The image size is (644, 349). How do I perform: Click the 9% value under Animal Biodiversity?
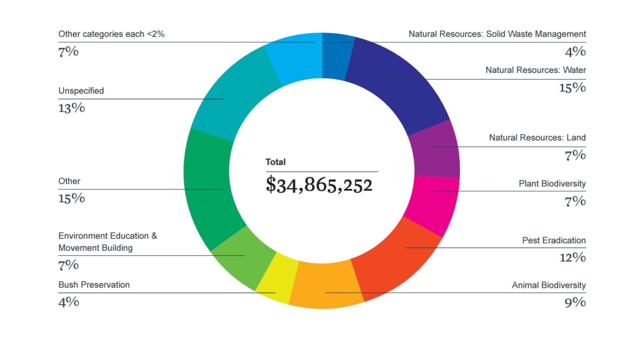575,302
